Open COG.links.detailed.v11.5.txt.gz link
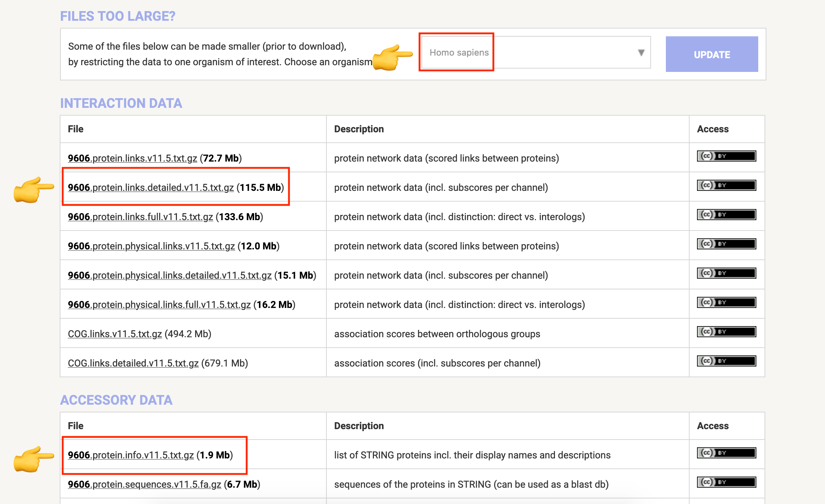This screenshot has height=504, width=825. [133, 363]
